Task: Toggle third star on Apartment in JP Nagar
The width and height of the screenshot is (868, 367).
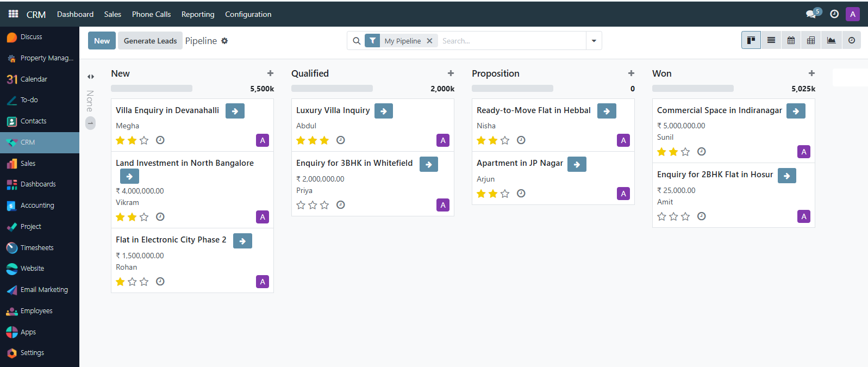Action: click(x=505, y=194)
